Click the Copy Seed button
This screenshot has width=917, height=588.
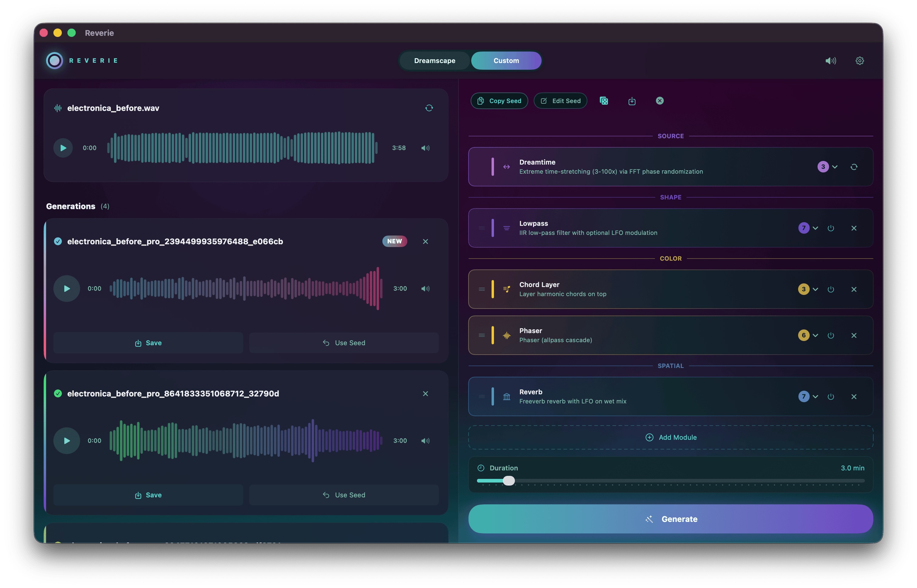click(x=499, y=101)
